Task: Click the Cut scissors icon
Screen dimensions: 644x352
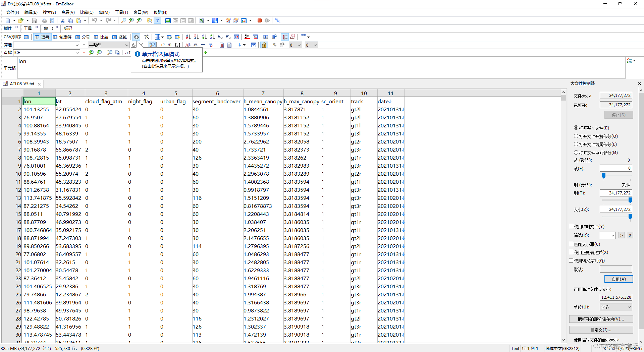Action: pyautogui.click(x=63, y=20)
